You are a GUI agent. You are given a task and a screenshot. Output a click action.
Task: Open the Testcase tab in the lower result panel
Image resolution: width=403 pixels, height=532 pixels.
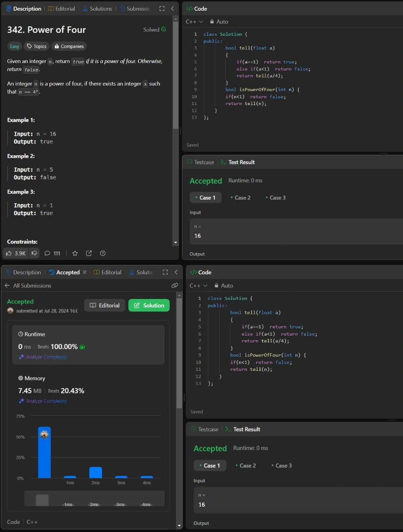[204, 429]
